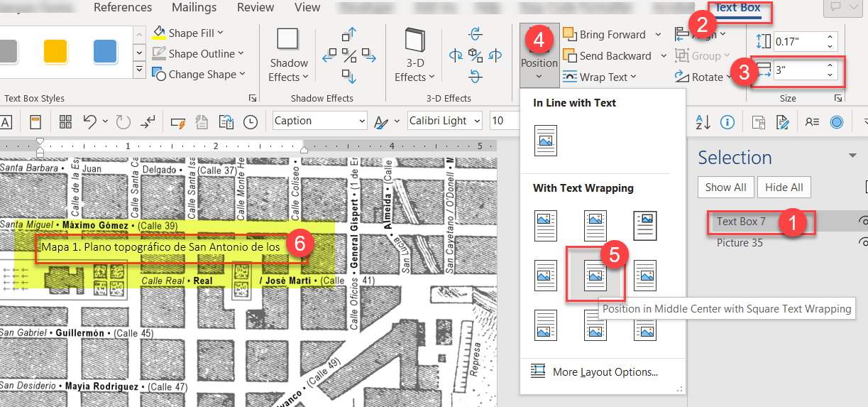Open the Caption style combo box
The width and height of the screenshot is (868, 407).
tap(320, 121)
